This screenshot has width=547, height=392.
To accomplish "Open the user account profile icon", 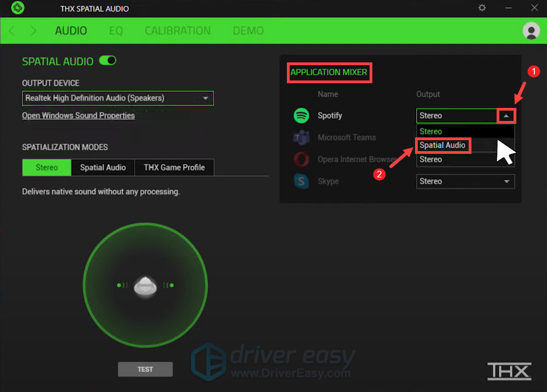I will pos(531,31).
